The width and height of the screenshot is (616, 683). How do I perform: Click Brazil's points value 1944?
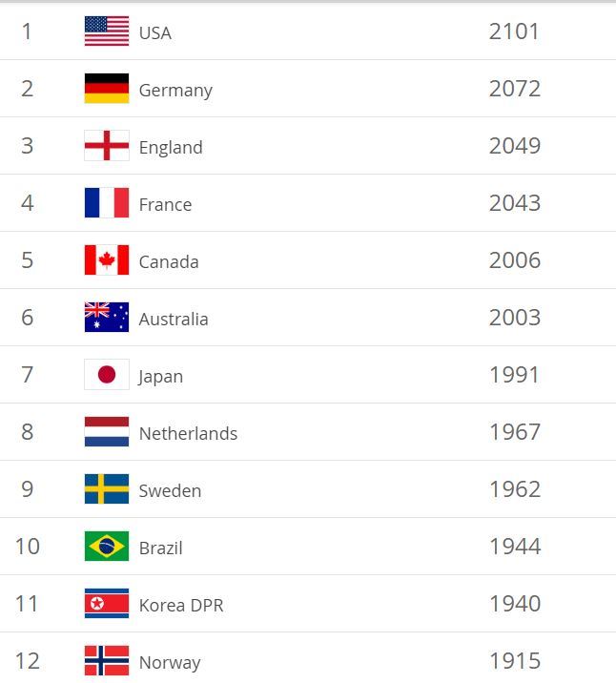(x=515, y=547)
